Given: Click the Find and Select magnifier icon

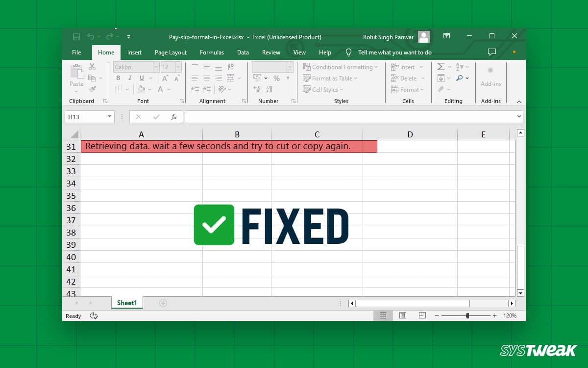Looking at the screenshot, I should [459, 78].
